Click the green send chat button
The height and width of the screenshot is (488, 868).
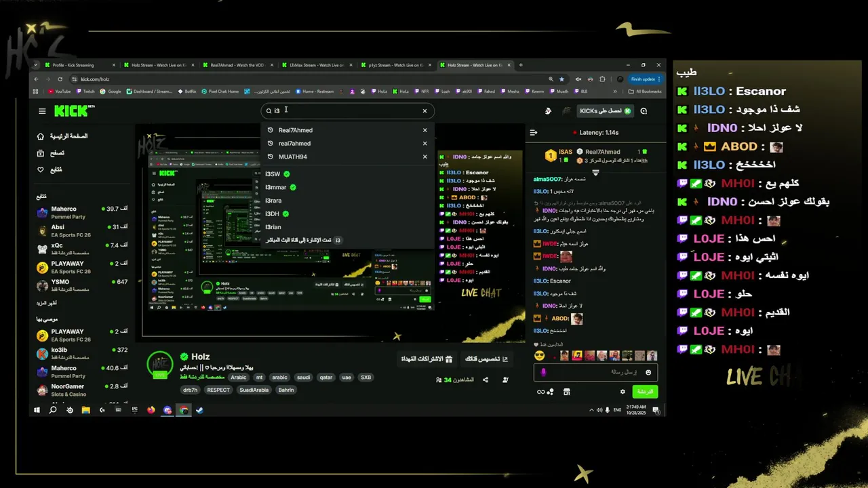click(645, 391)
